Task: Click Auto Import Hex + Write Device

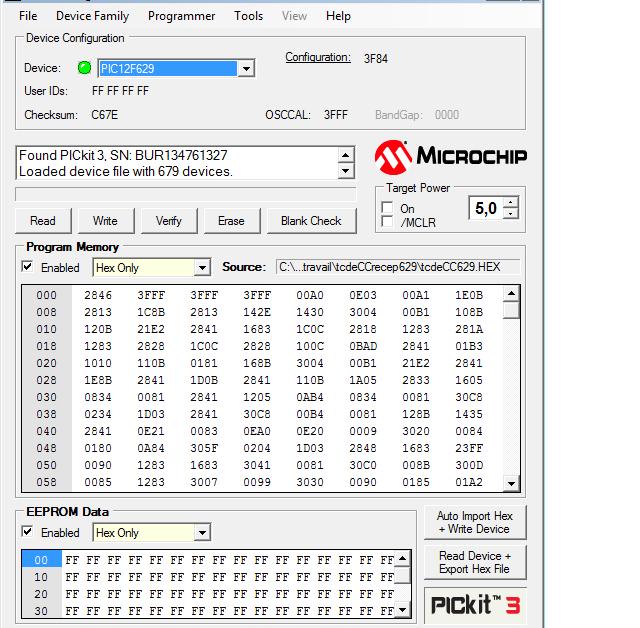Action: (x=475, y=522)
